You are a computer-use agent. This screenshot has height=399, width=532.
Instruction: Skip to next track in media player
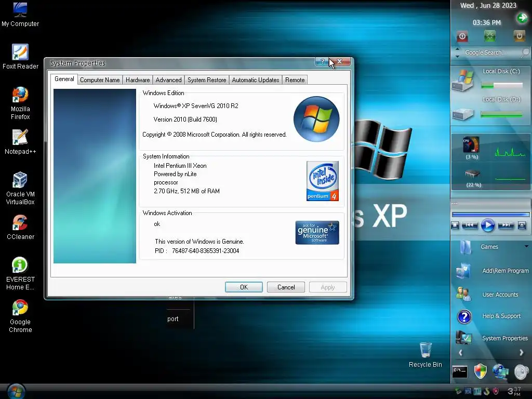coord(506,225)
